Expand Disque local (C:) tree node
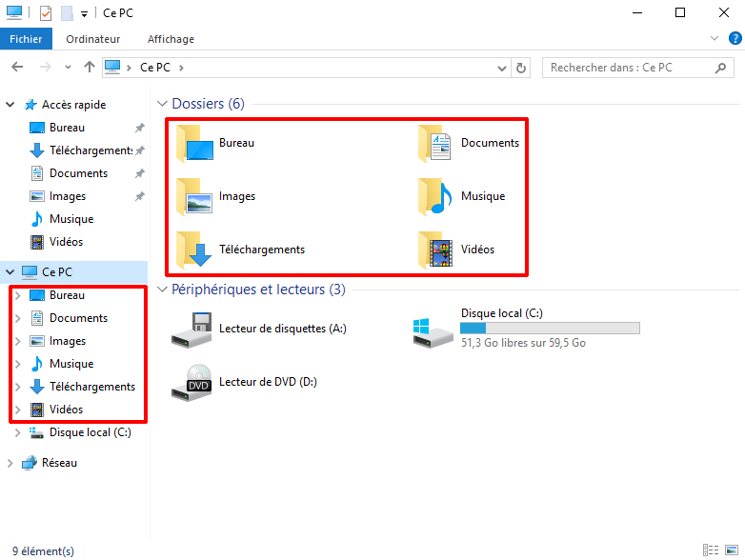745x560 pixels. [17, 432]
